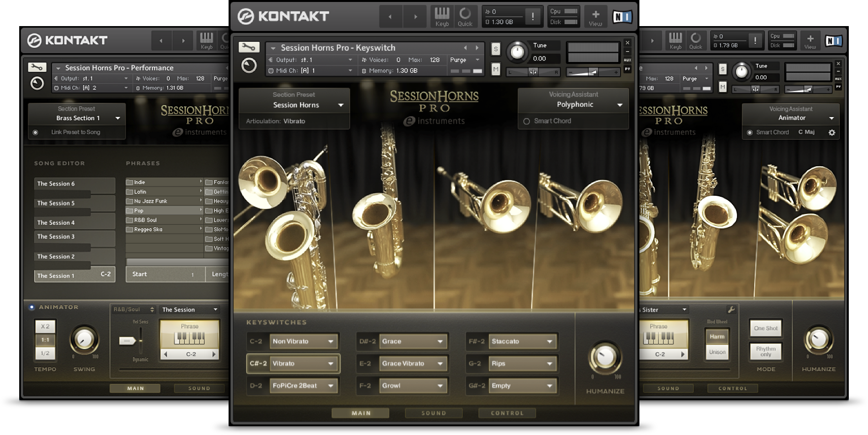Click the X2 tempo button

pos(45,326)
